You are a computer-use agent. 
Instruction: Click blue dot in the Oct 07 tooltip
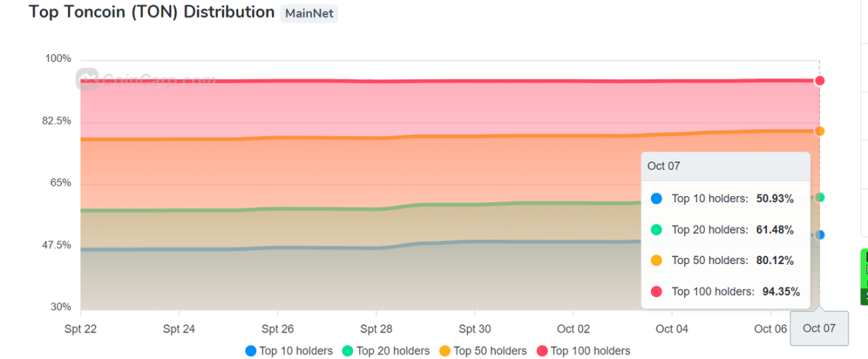coord(656,199)
